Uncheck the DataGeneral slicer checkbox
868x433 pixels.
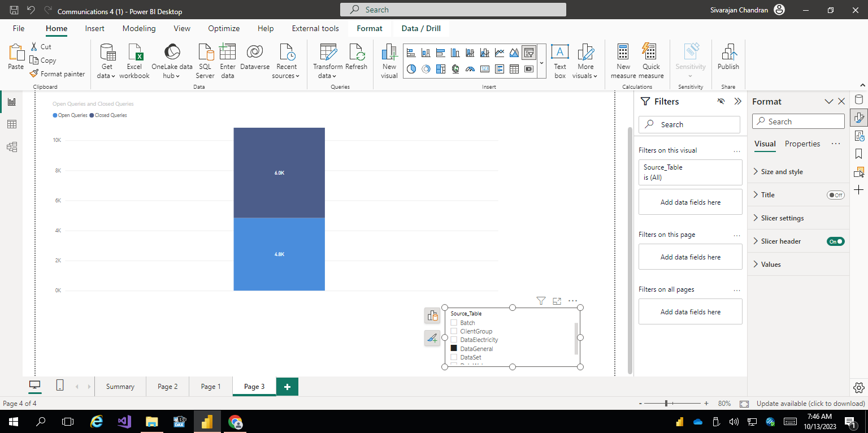pyautogui.click(x=454, y=349)
